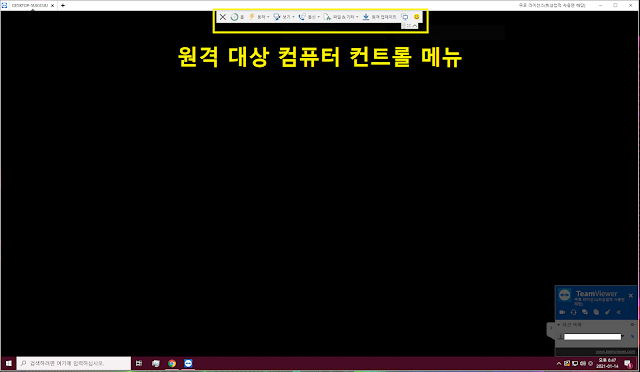Click the double-chevron collapse icon in panel
The image size is (640, 372).
(619, 312)
